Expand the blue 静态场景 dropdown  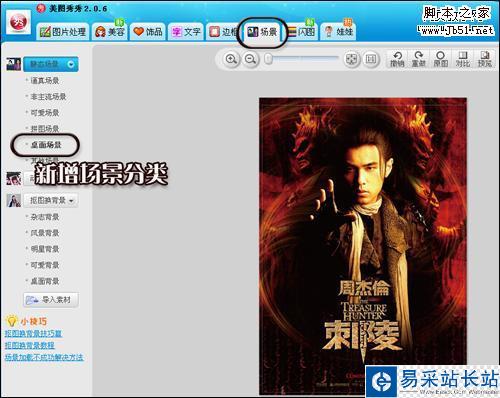51,64
